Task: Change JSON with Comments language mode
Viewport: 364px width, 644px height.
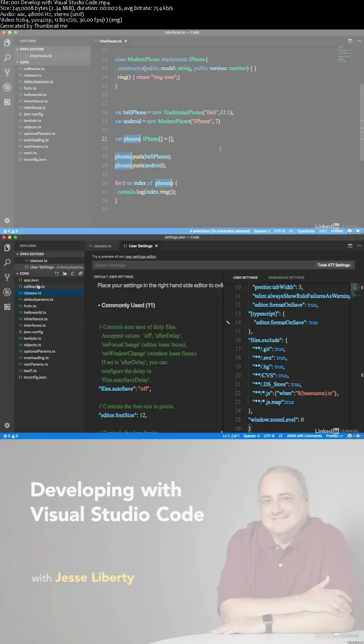Action: pos(304,436)
